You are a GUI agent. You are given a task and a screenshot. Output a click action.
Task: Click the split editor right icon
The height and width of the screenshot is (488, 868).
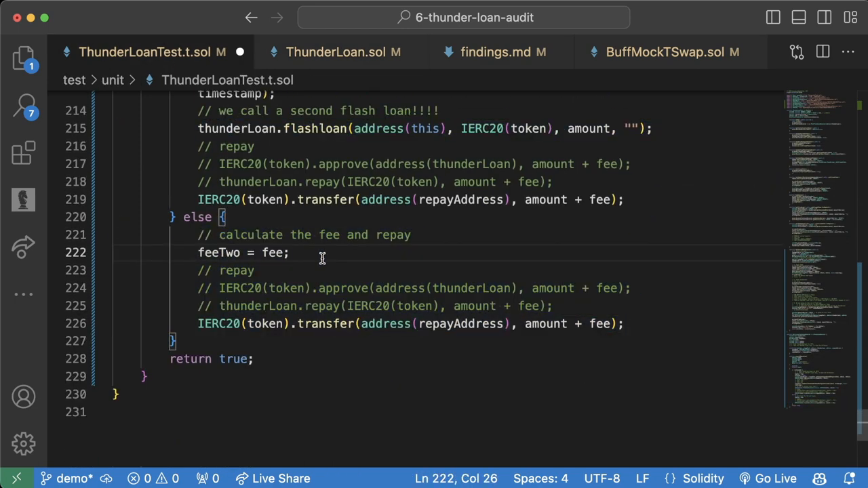823,52
